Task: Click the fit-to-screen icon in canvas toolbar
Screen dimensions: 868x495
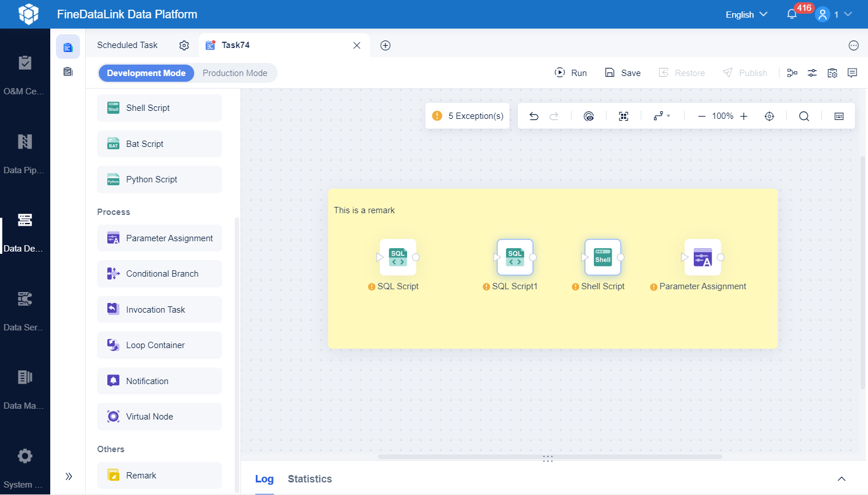Action: (x=623, y=115)
